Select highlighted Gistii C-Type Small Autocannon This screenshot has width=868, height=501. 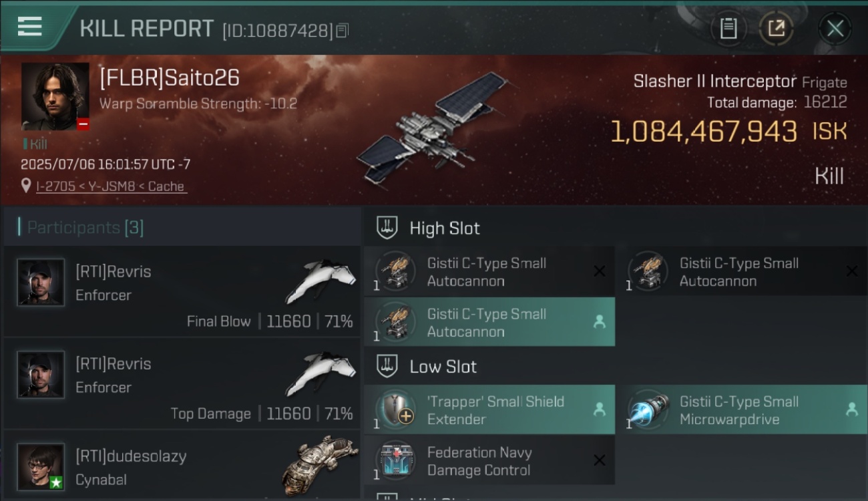[x=489, y=322]
